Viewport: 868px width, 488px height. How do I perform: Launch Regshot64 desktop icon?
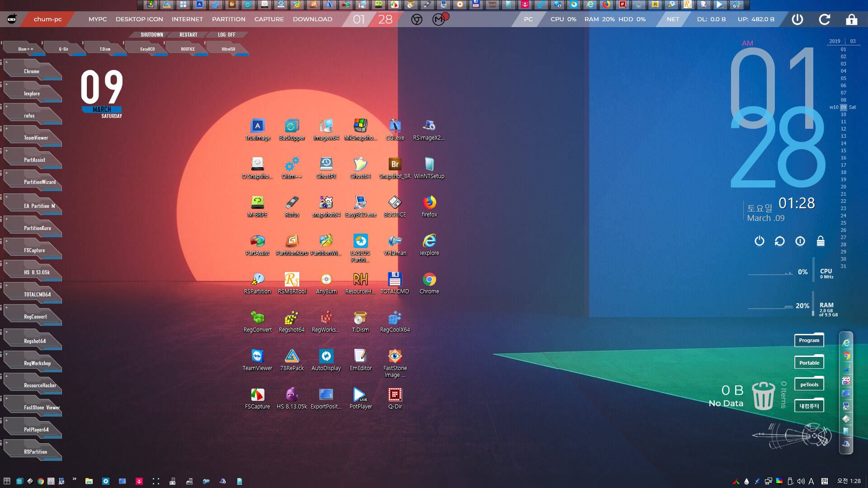(292, 322)
